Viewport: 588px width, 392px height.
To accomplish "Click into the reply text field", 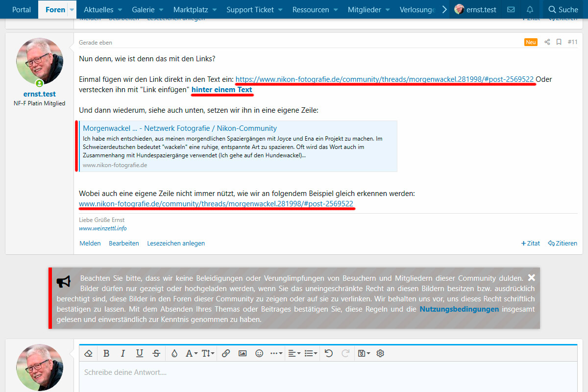I will tap(328, 376).
